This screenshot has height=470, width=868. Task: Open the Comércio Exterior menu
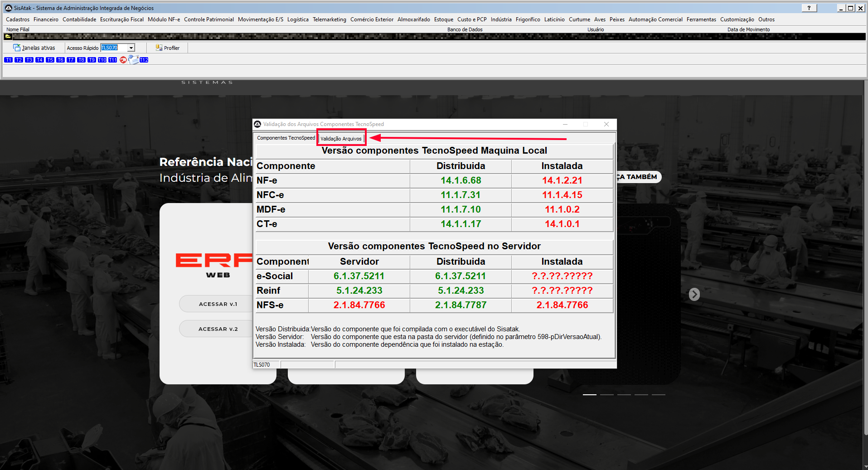click(372, 19)
